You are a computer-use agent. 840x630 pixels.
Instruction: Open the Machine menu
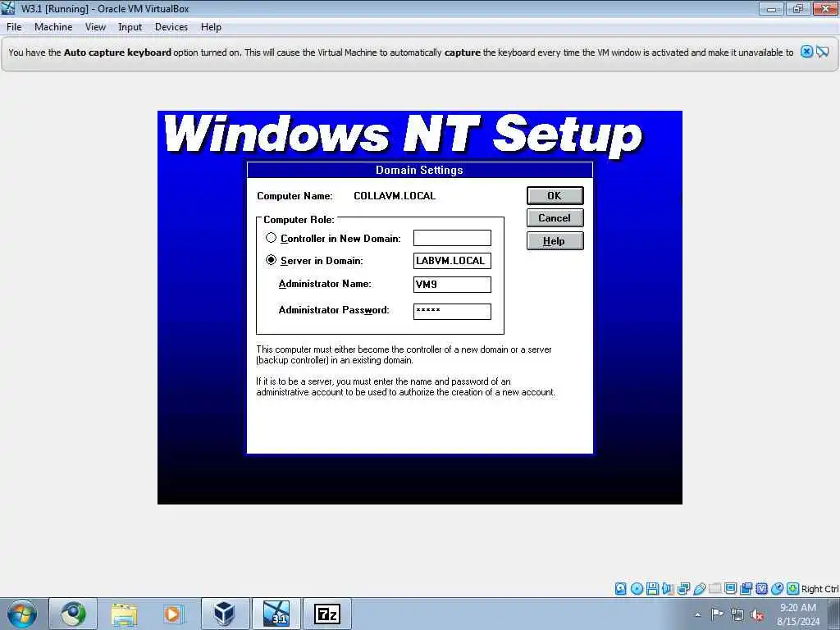coord(53,27)
